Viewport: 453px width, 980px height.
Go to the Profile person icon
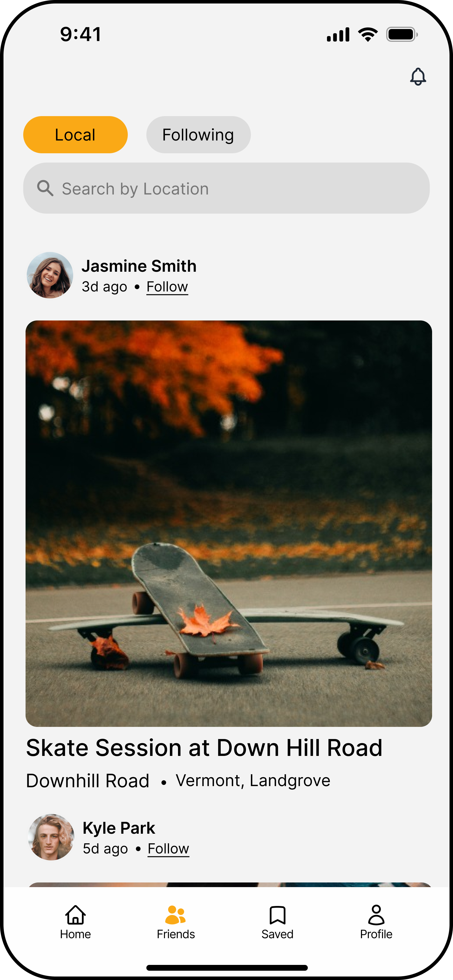(x=376, y=915)
